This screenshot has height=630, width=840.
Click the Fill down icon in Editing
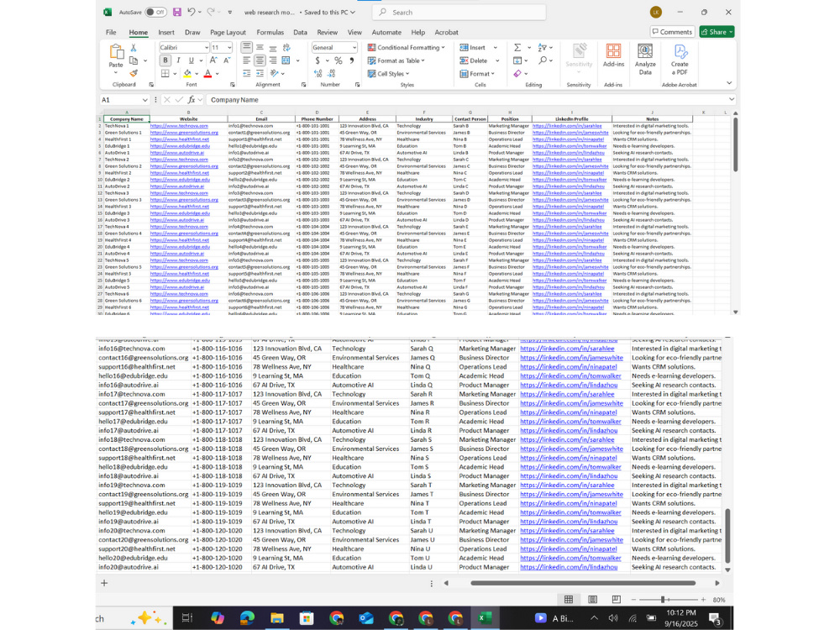tap(517, 60)
